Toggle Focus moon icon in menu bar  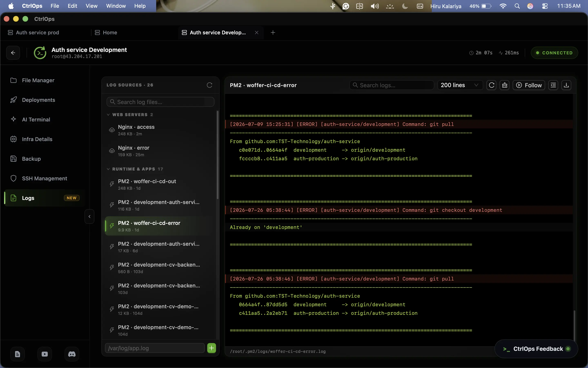[405, 6]
